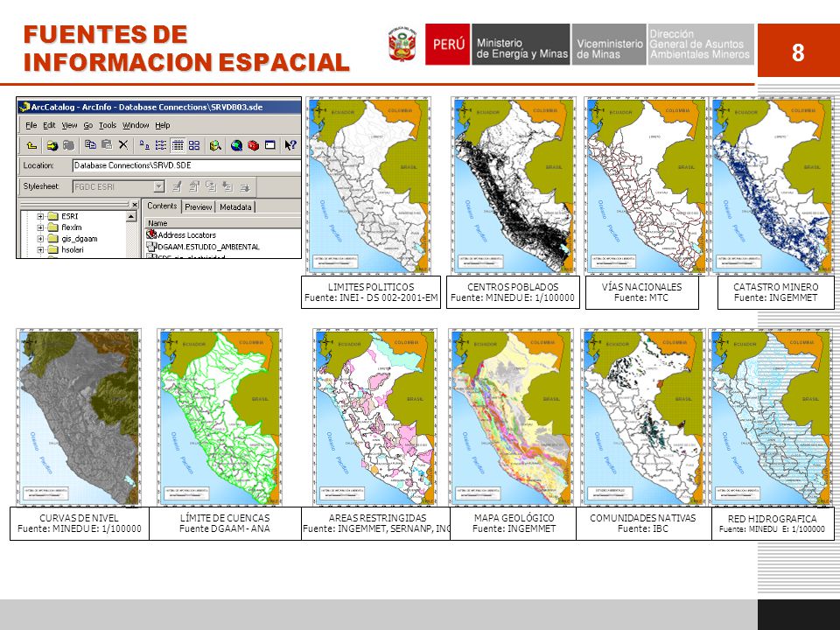Open the File menu
The width and height of the screenshot is (840, 630).
(x=31, y=125)
